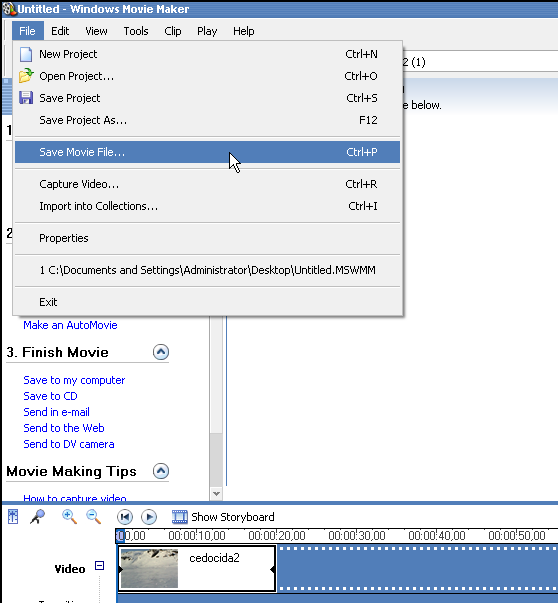Select the cedocida2 clip thumbnail
This screenshot has height=603, width=558.
click(x=149, y=568)
